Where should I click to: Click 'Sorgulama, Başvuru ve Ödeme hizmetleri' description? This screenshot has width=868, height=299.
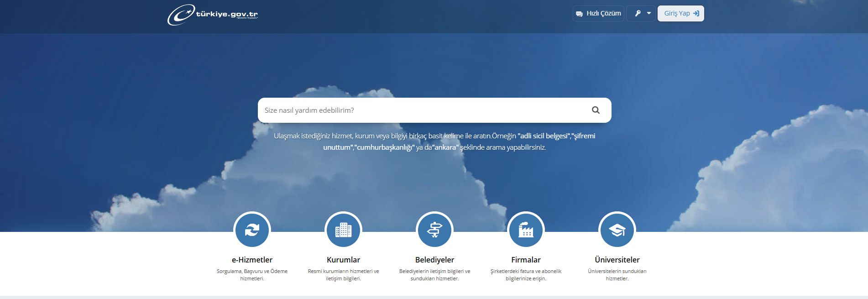click(x=252, y=275)
